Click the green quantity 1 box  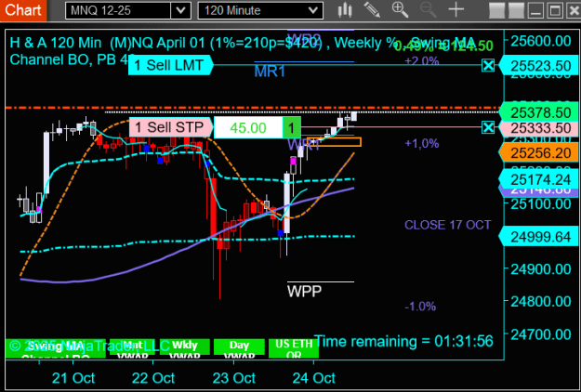tap(292, 127)
